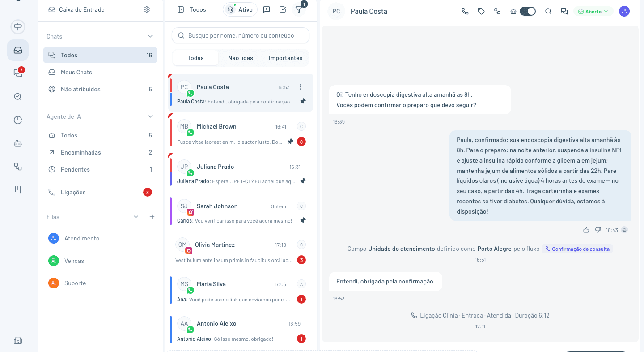Switch to the Importantes tab
Screen dimensions: 644x352
[285, 58]
